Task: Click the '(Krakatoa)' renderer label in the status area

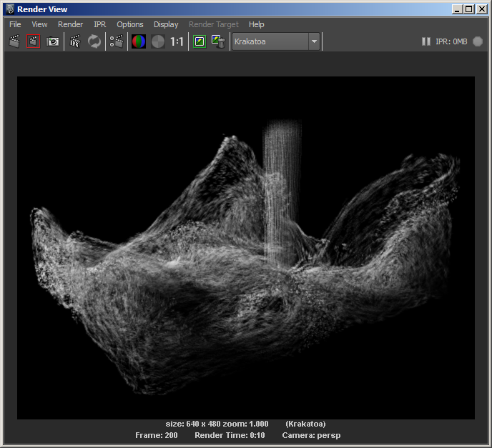Action: [x=305, y=424]
